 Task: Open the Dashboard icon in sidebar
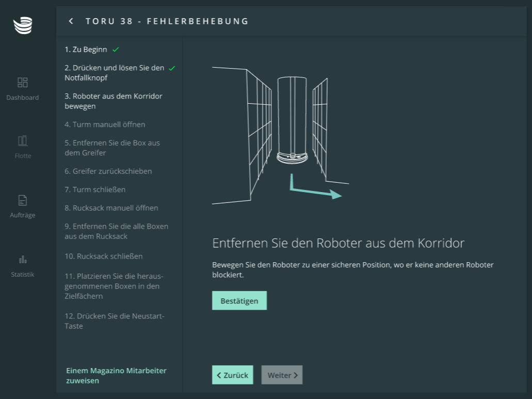tap(23, 83)
